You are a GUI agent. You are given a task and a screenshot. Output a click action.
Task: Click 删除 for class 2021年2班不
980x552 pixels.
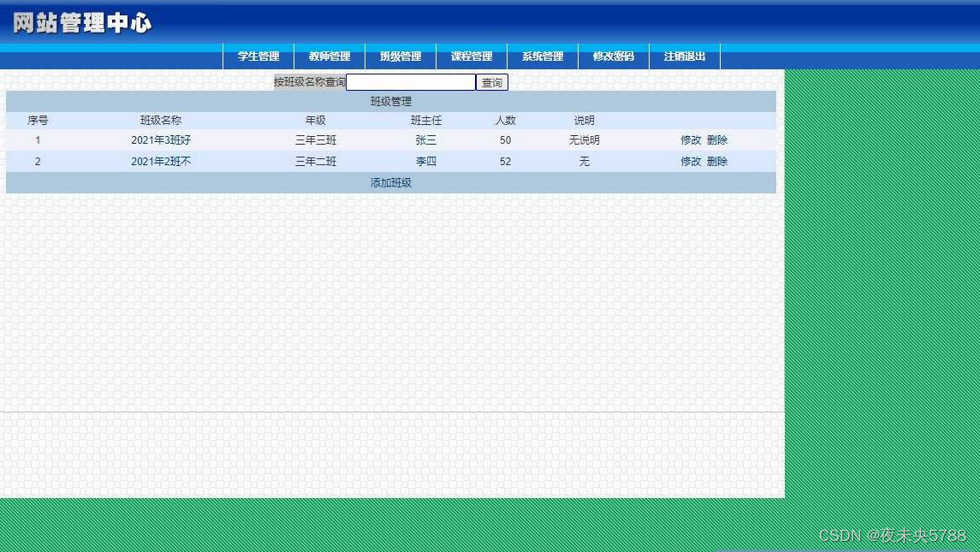(x=717, y=161)
